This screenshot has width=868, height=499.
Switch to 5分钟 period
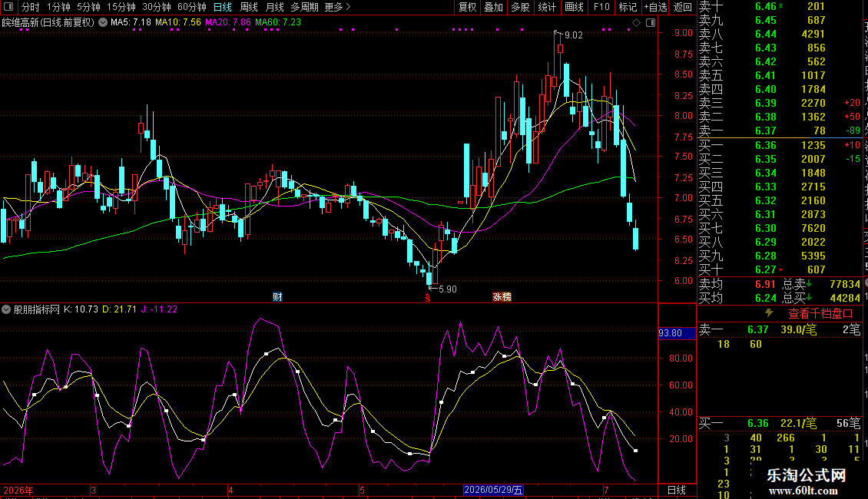click(88, 7)
